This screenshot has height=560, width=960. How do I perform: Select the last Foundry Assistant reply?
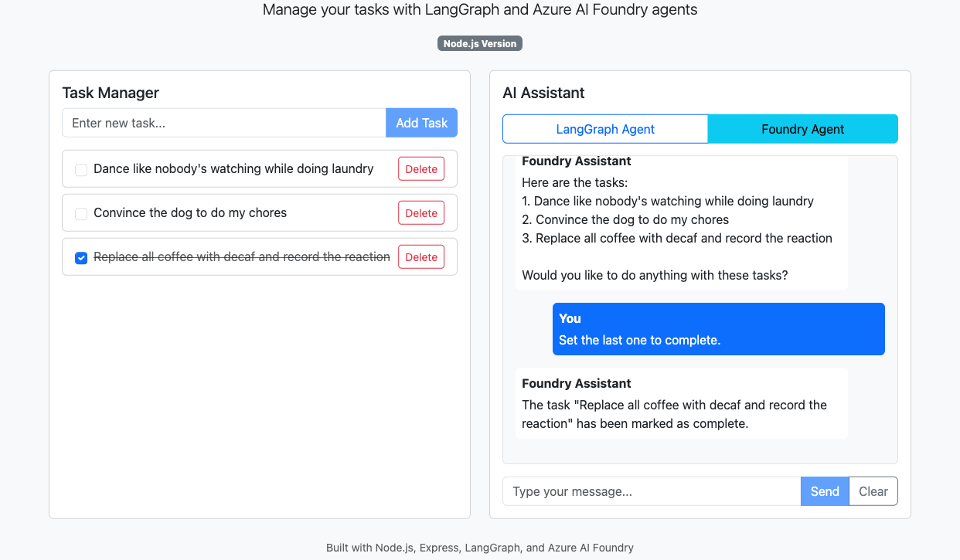pos(681,402)
